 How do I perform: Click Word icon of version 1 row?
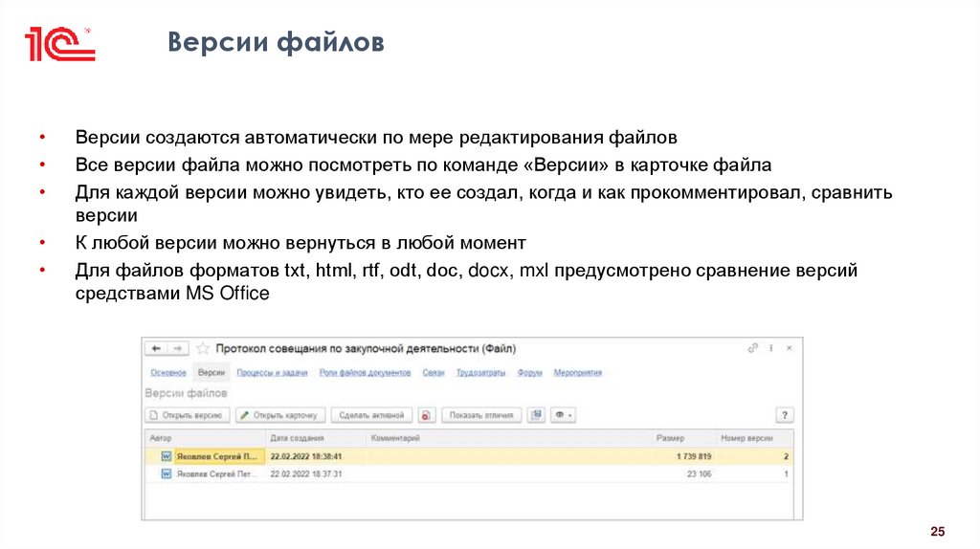166,473
